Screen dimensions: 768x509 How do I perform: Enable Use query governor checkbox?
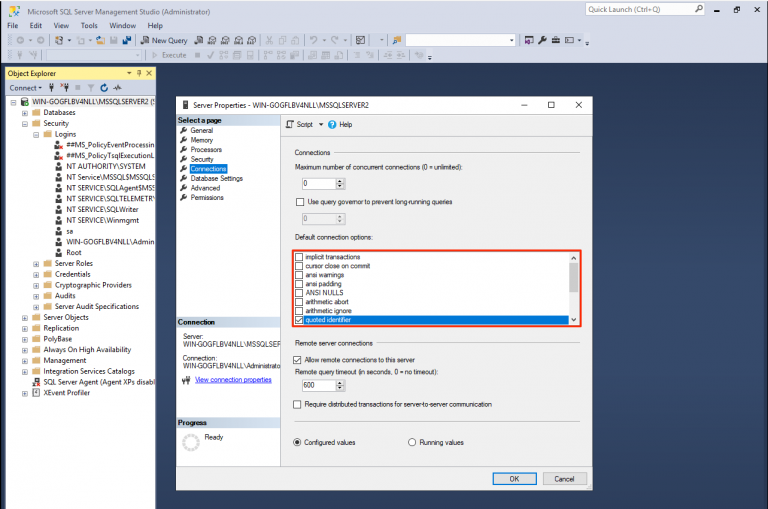tap(300, 202)
